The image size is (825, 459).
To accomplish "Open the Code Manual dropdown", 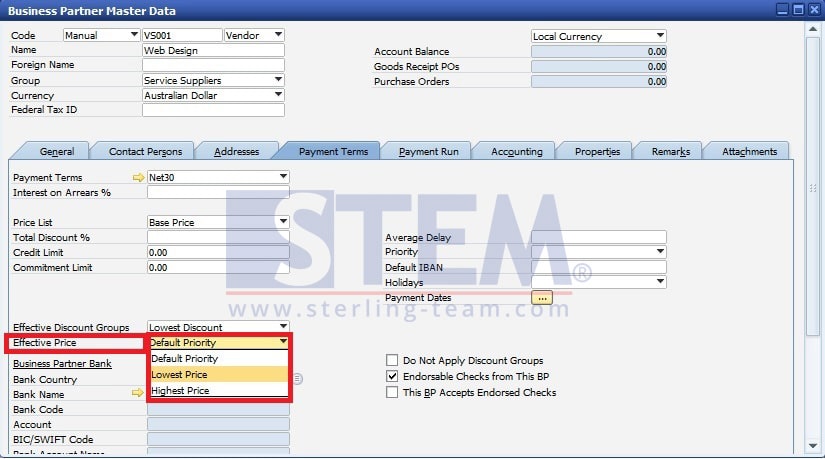I will point(134,35).
